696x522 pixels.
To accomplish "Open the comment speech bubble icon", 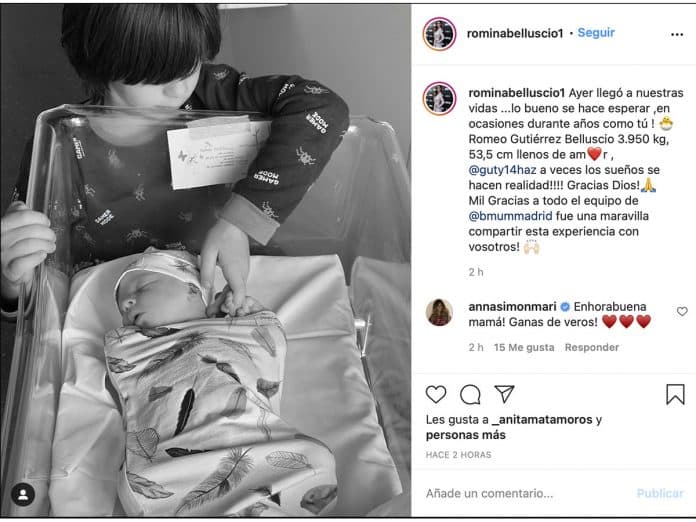I will pyautogui.click(x=470, y=394).
